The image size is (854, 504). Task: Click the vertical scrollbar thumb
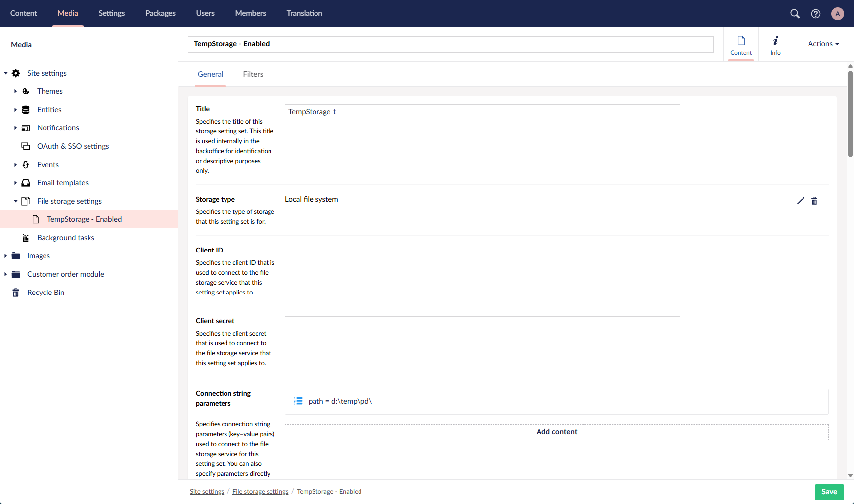(851, 114)
